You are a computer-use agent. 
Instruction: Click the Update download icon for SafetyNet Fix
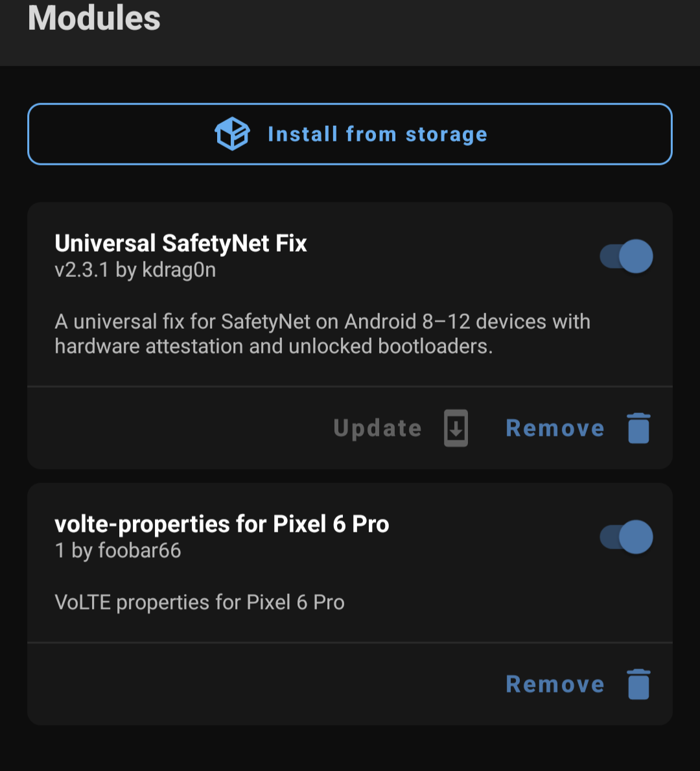(x=456, y=428)
